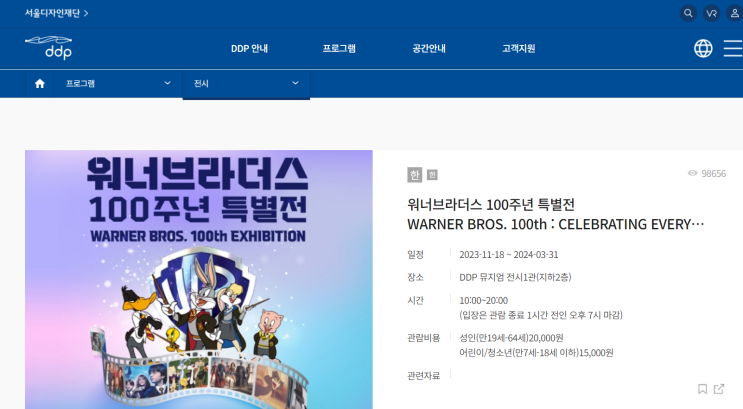Open the DDP 안내 menu
This screenshot has height=409, width=743.
(249, 48)
